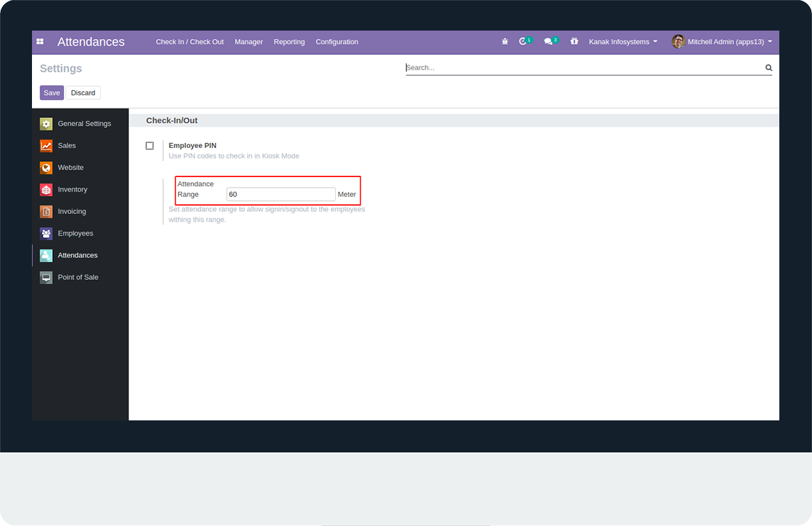The width and height of the screenshot is (812, 526).
Task: Open the Reporting menu
Action: tap(289, 42)
